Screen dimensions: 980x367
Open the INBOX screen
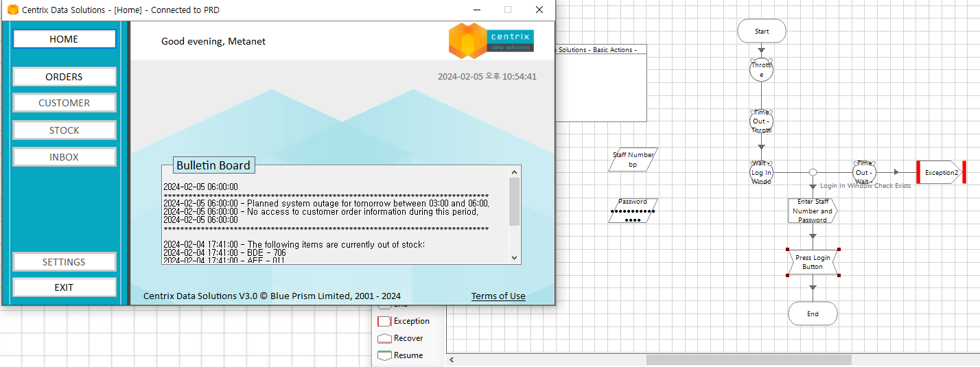[65, 157]
